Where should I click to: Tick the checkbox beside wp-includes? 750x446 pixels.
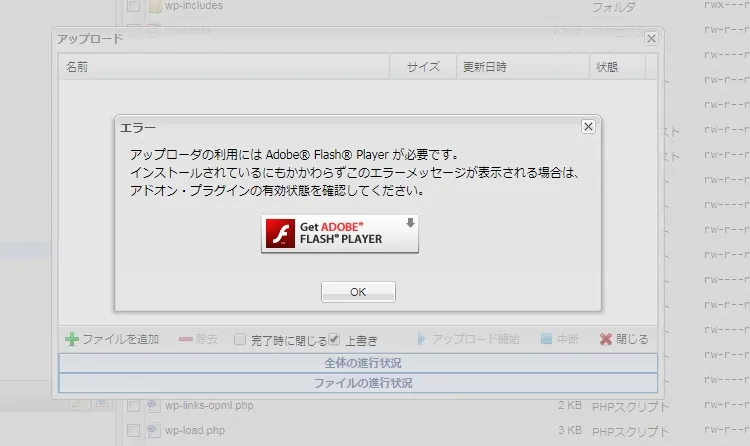click(x=133, y=6)
